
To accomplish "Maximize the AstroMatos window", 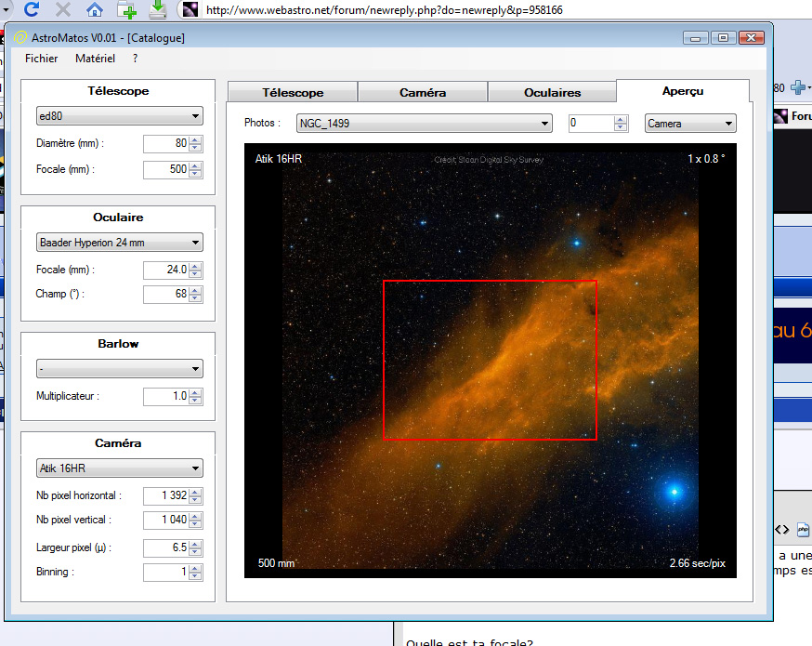I will pyautogui.click(x=723, y=38).
